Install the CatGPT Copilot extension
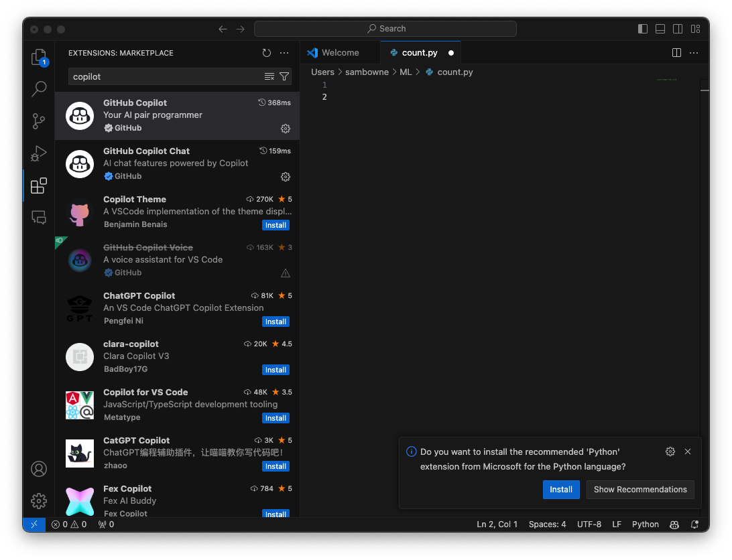 (x=276, y=467)
